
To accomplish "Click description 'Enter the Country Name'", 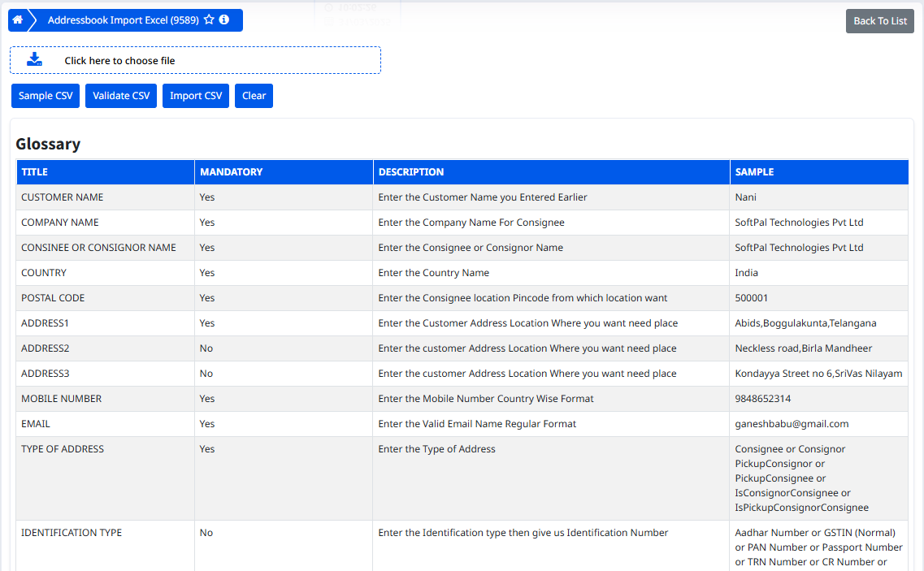I will [x=434, y=273].
